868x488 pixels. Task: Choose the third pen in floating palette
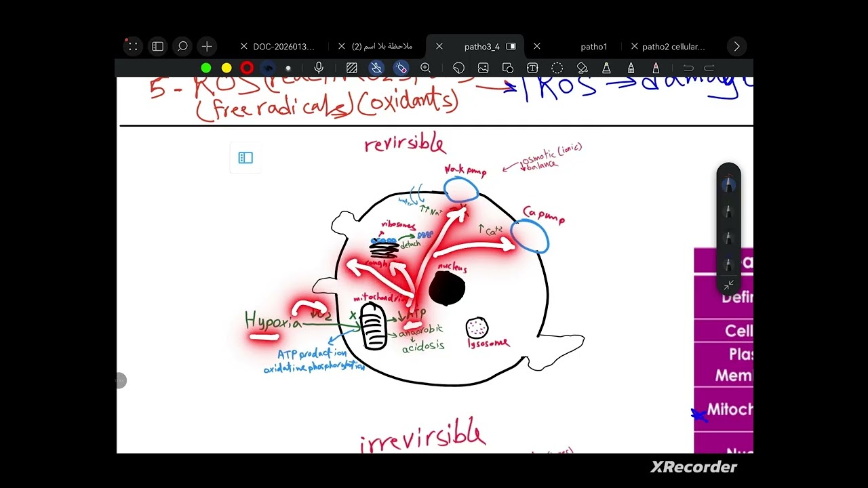[x=728, y=237]
